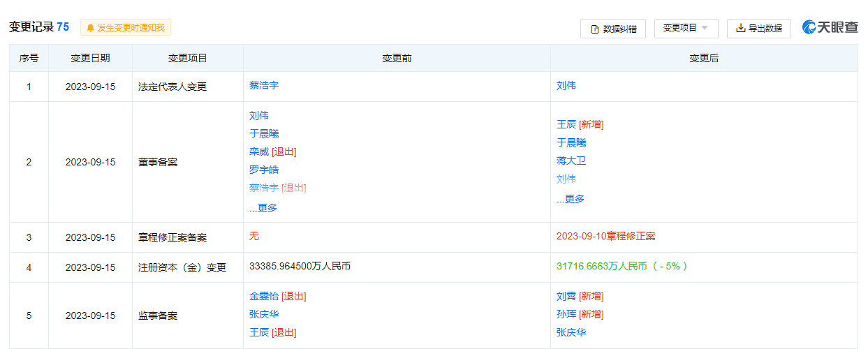This screenshot has width=868, height=349.
Task: Click the 天眼查 logo
Action: pyautogui.click(x=830, y=28)
